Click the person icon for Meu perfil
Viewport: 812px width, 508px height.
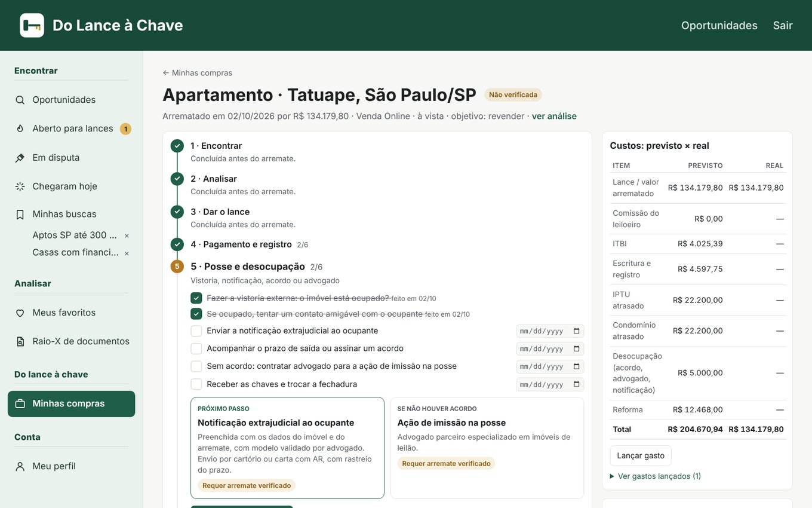[20, 466]
